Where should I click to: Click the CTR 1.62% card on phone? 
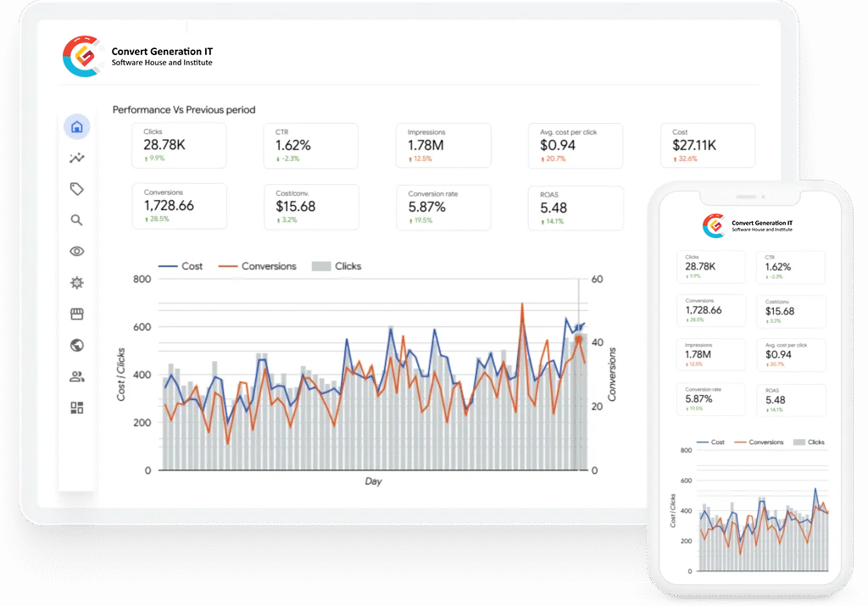coord(790,267)
